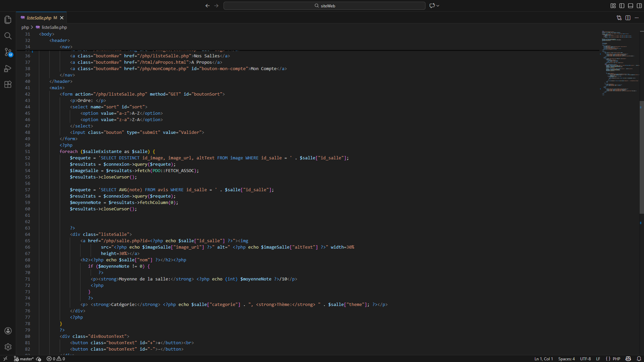Split the editor to the right
Screen dimensions: 644x362
[x=628, y=18]
